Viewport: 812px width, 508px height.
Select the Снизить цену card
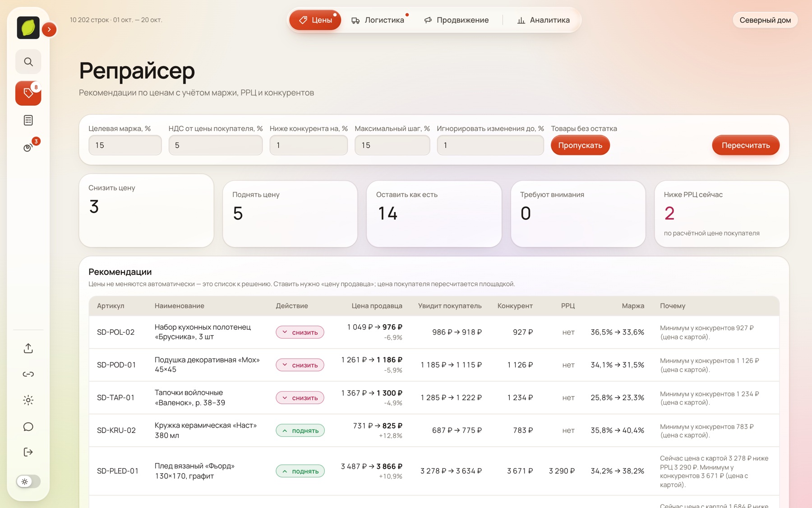(146, 210)
